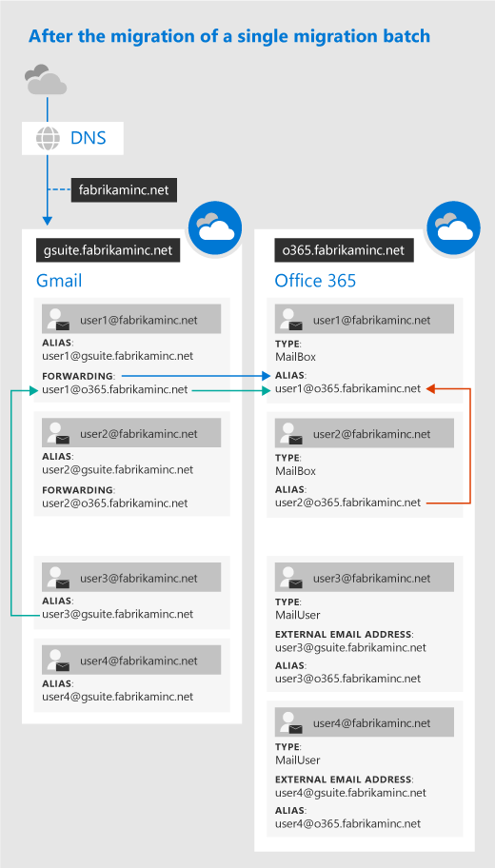Click the gray internet cloud icon at top

tap(46, 79)
